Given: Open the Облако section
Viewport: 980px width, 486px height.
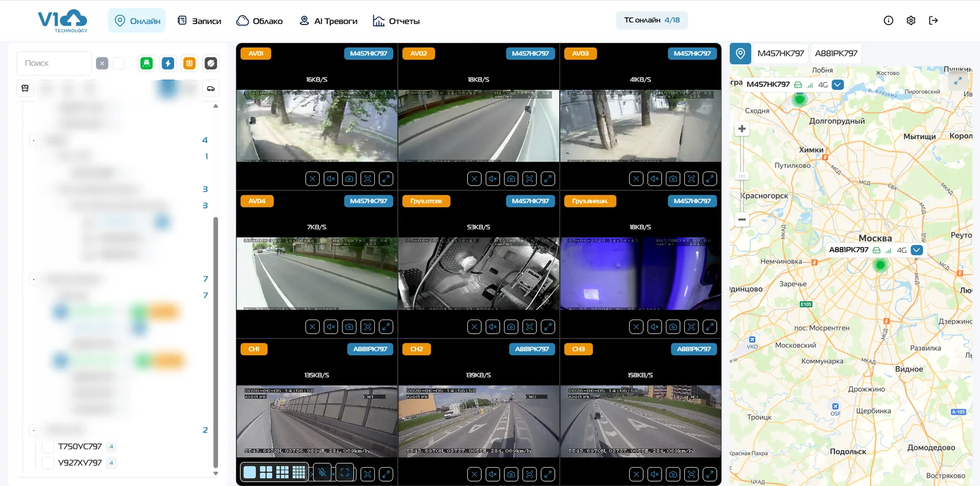Looking at the screenshot, I should tap(260, 21).
